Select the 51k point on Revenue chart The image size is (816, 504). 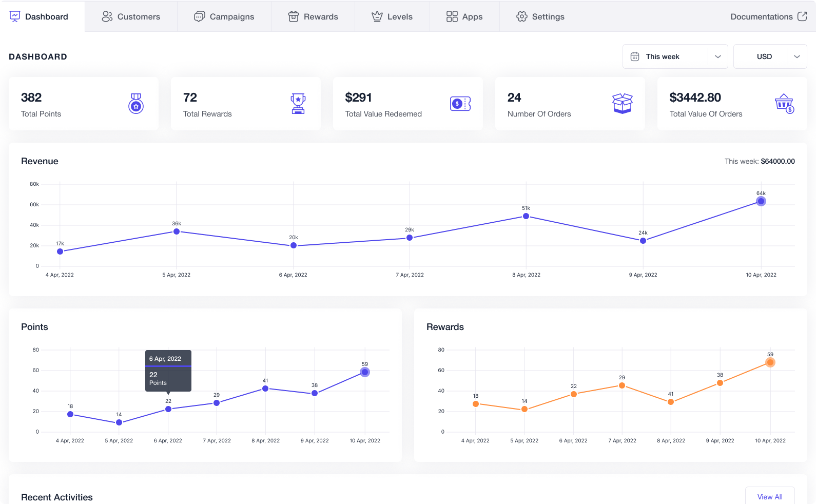coord(526,216)
